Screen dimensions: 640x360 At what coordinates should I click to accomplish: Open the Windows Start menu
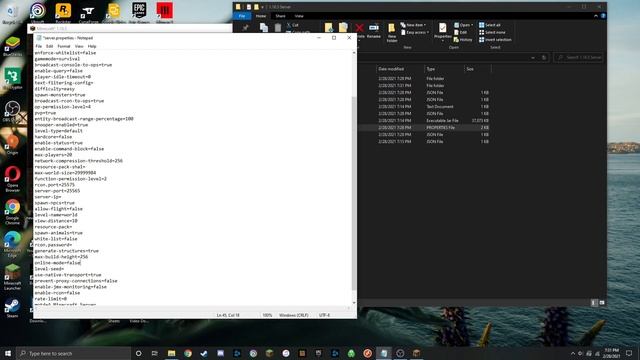[8, 353]
